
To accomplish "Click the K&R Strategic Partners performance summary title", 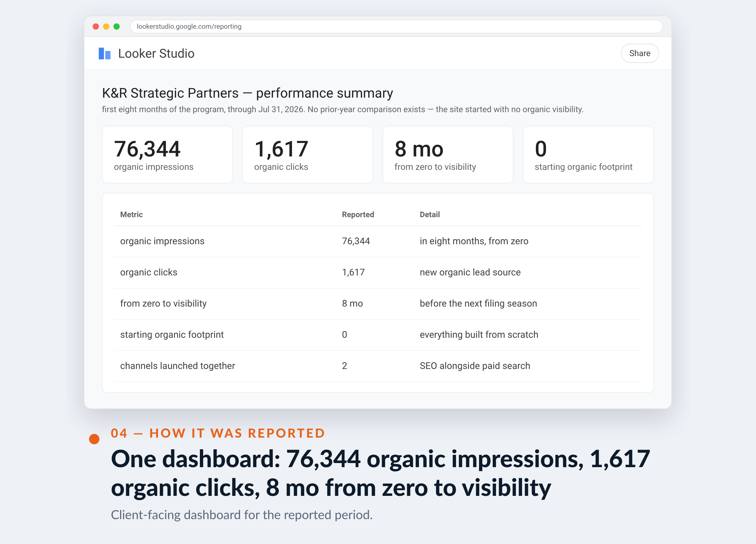I will tap(247, 93).
